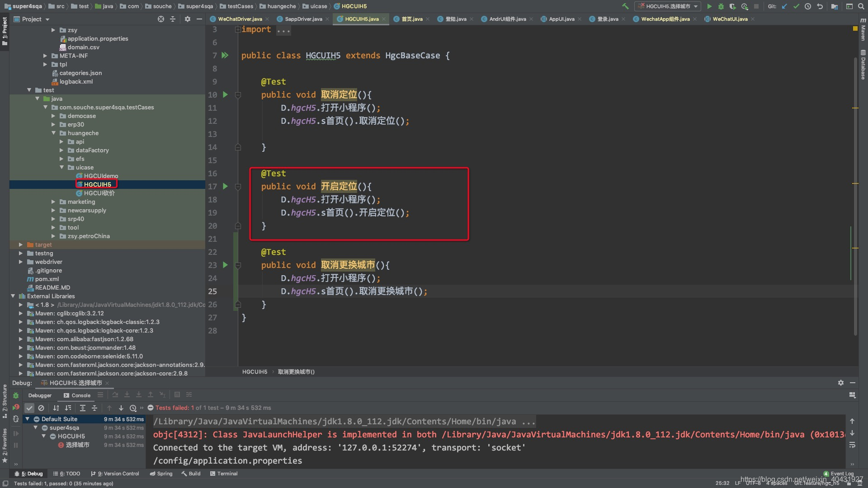Select HGCUIH5 test class in project tree
This screenshot has width=868, height=488.
(x=97, y=184)
